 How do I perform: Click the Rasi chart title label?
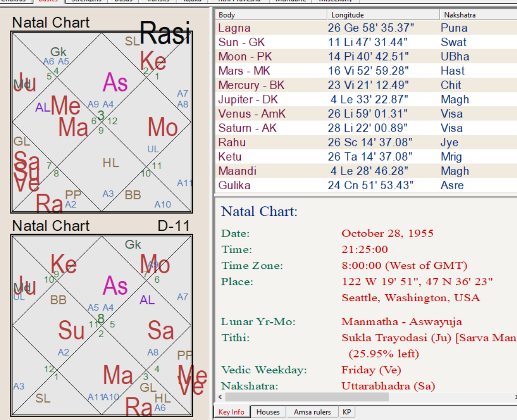[165, 32]
